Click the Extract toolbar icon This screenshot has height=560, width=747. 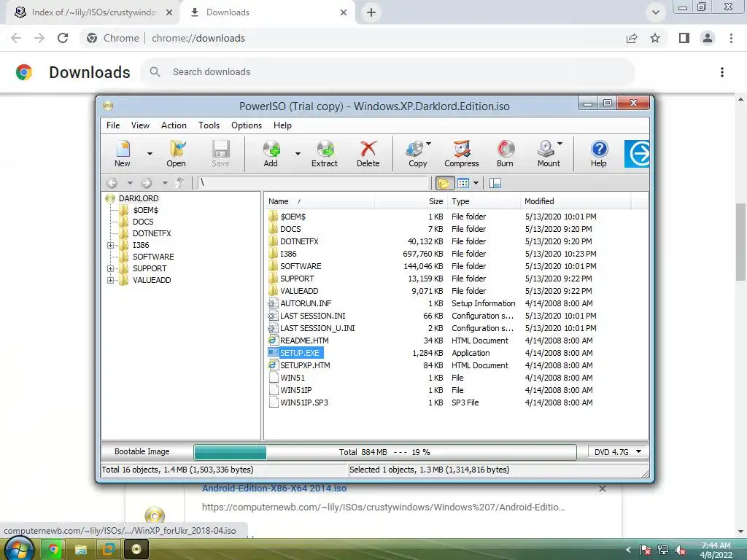click(x=325, y=153)
